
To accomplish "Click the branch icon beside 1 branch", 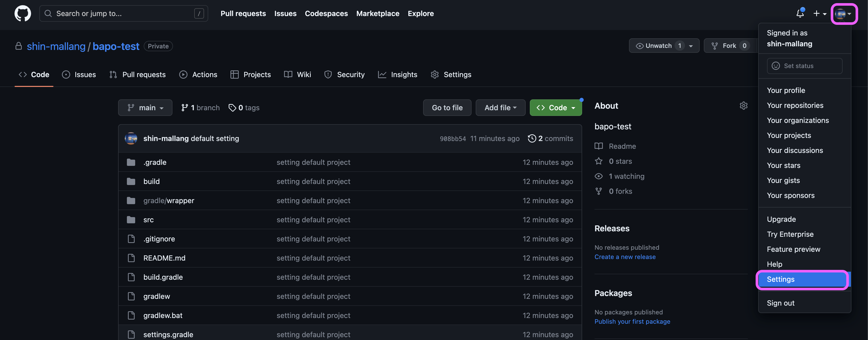I will pyautogui.click(x=184, y=108).
